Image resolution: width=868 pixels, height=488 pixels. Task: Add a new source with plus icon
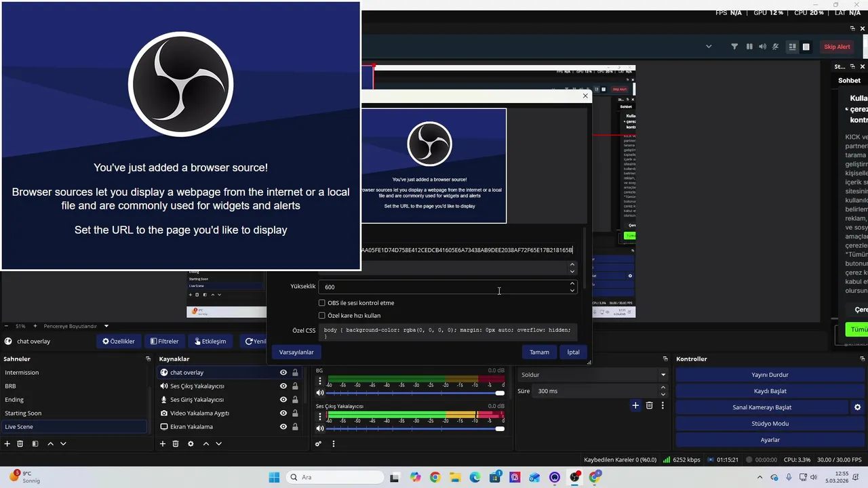click(163, 444)
